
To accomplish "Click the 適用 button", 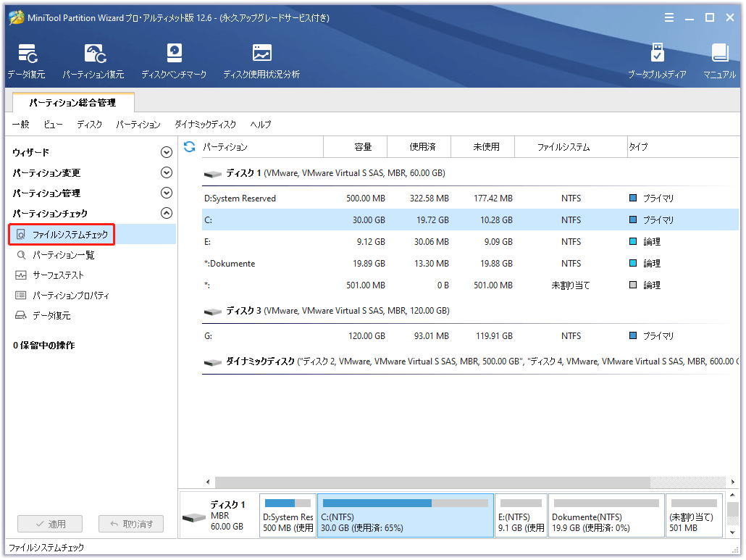I will pos(50,524).
